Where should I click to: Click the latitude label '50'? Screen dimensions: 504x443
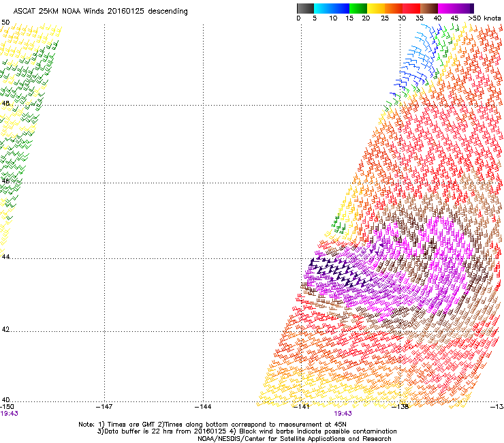pos(5,22)
